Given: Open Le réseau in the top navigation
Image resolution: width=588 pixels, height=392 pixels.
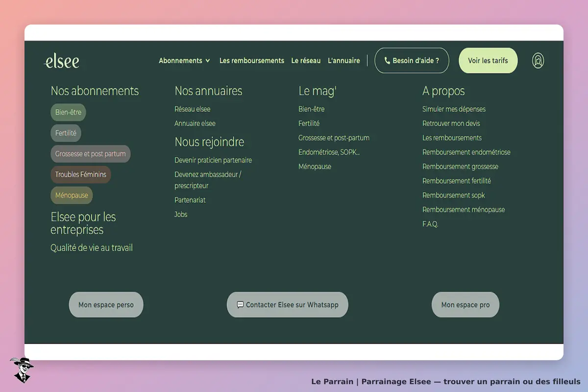Looking at the screenshot, I should tap(306, 61).
